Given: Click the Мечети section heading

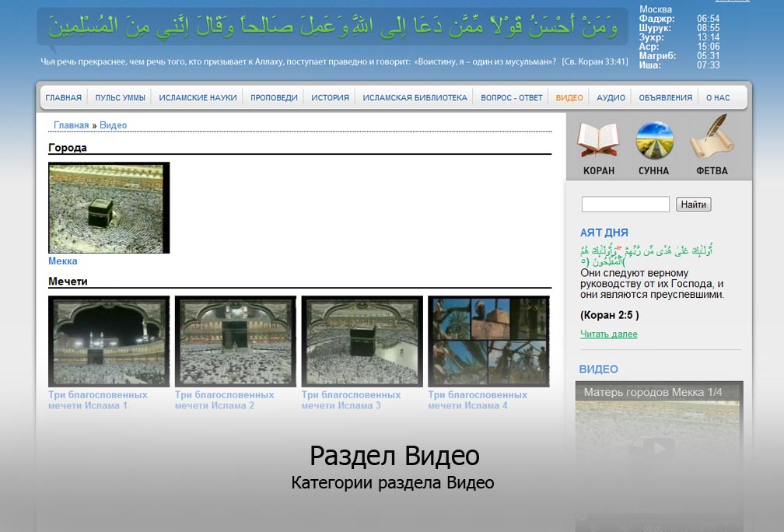Looking at the screenshot, I should [x=68, y=282].
